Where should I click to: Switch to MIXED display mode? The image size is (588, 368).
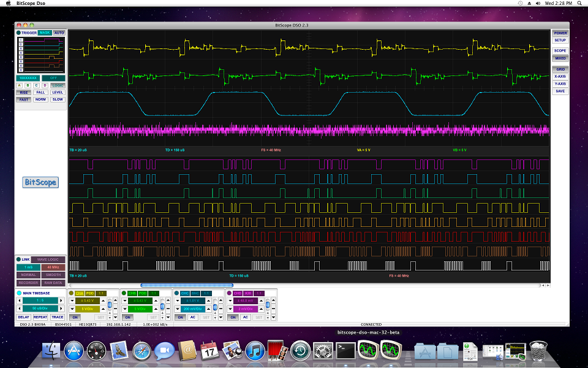click(560, 58)
